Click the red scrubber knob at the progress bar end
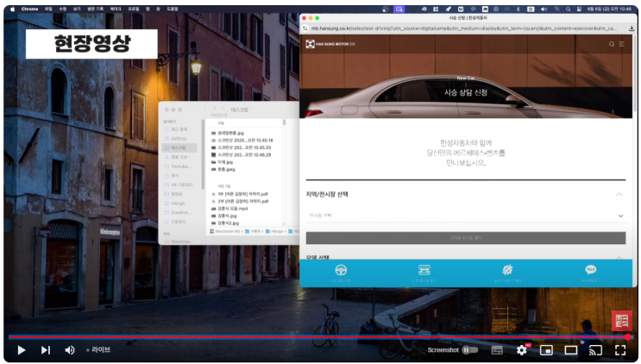Screen dimensions: 641x364 (628, 337)
